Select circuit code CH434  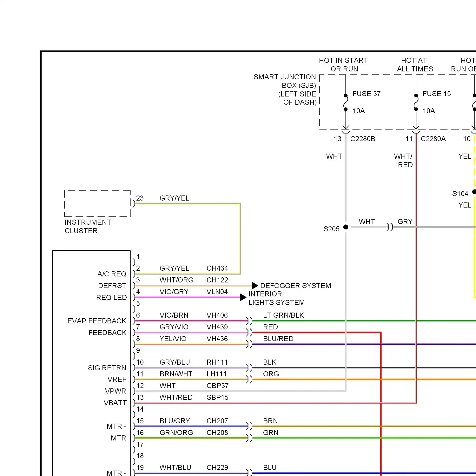pyautogui.click(x=217, y=268)
